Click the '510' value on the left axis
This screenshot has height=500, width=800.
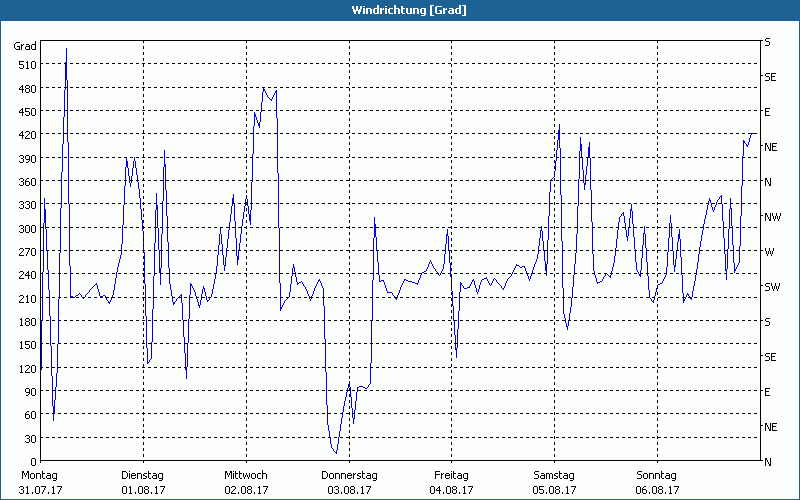28,65
